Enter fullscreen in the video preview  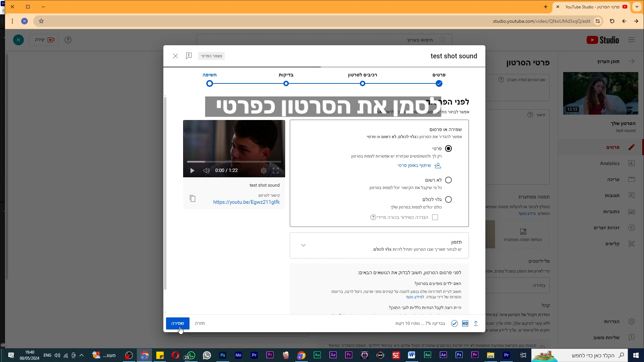click(x=276, y=171)
